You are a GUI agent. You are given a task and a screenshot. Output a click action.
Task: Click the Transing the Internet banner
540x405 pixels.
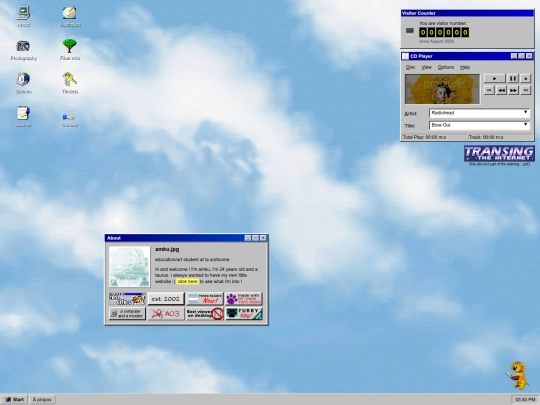click(499, 153)
